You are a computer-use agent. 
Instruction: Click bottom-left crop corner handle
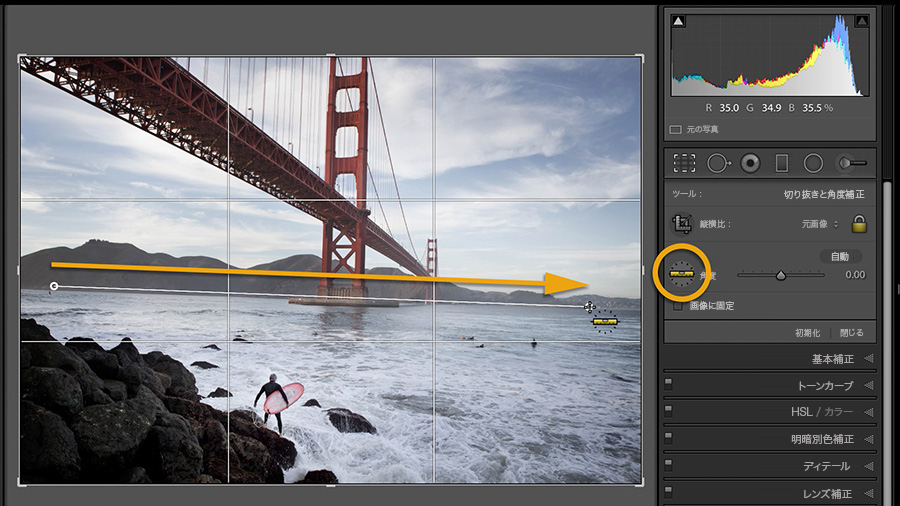pos(21,483)
